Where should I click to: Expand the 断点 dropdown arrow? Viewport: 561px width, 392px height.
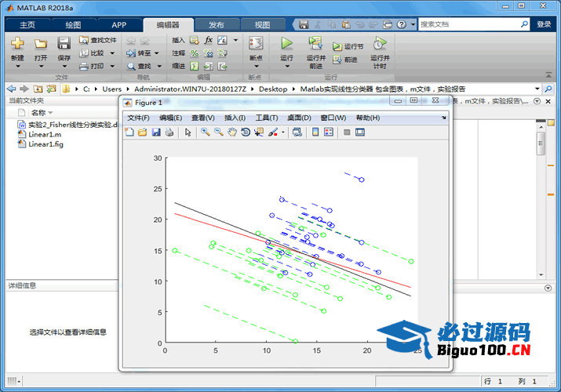256,67
